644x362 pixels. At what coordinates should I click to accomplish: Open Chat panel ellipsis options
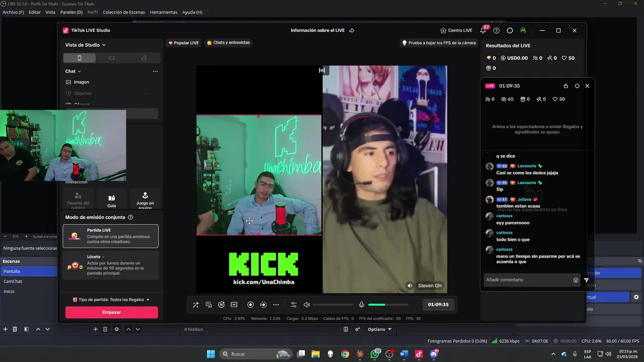pyautogui.click(x=155, y=71)
